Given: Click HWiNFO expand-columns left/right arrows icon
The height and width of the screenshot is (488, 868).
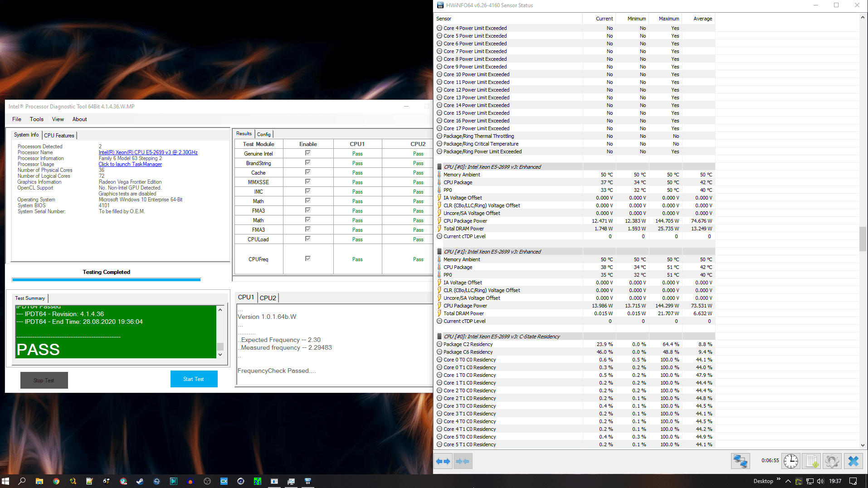Looking at the screenshot, I should [x=443, y=461].
